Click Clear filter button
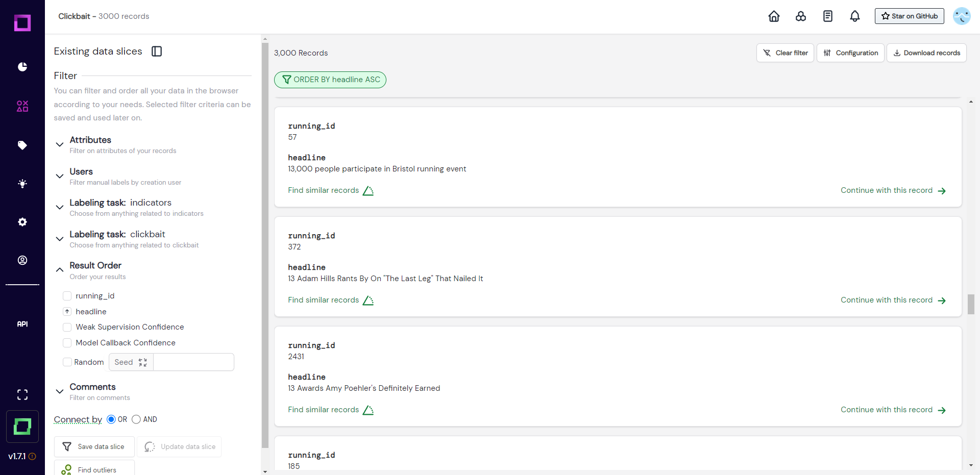 (785, 53)
